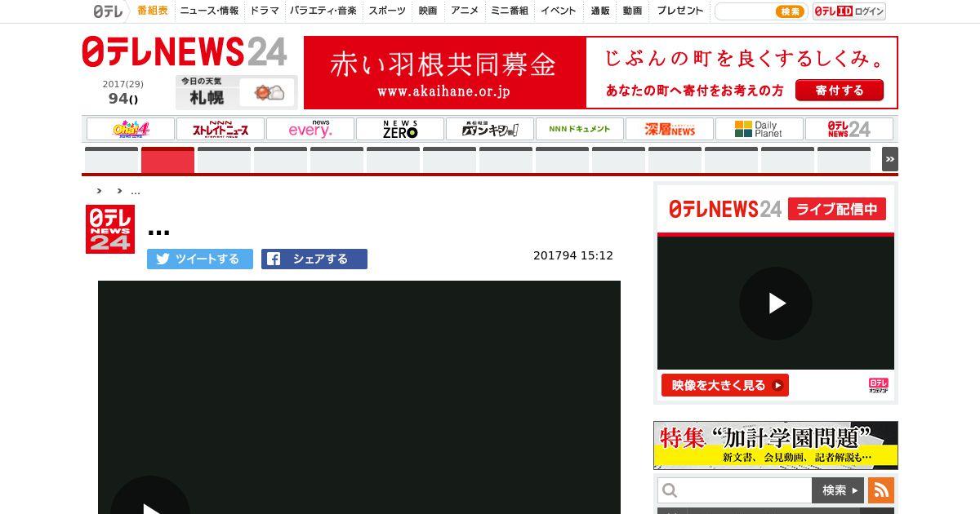Image resolution: width=980 pixels, height=514 pixels.
Task: Focus the top bar search field
Action: (x=745, y=11)
